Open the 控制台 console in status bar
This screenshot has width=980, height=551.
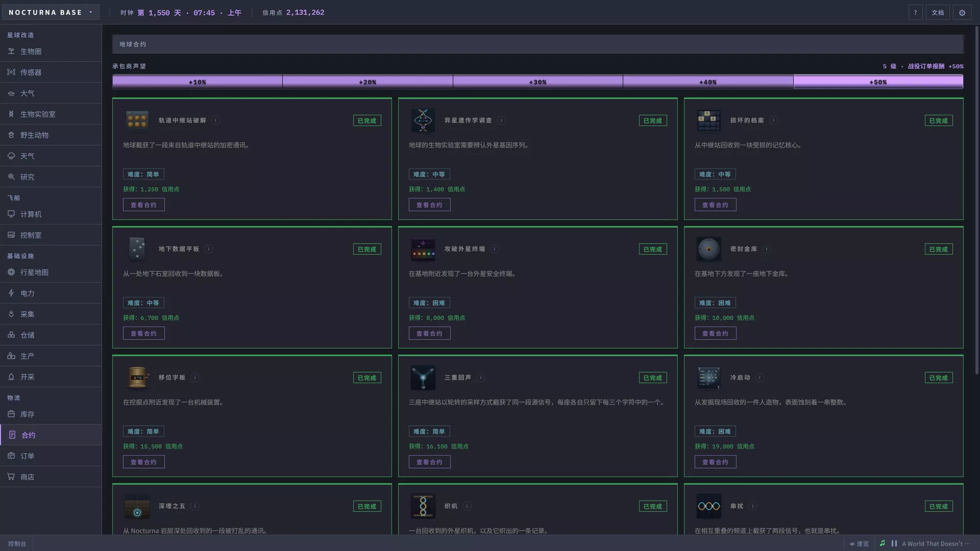17,544
